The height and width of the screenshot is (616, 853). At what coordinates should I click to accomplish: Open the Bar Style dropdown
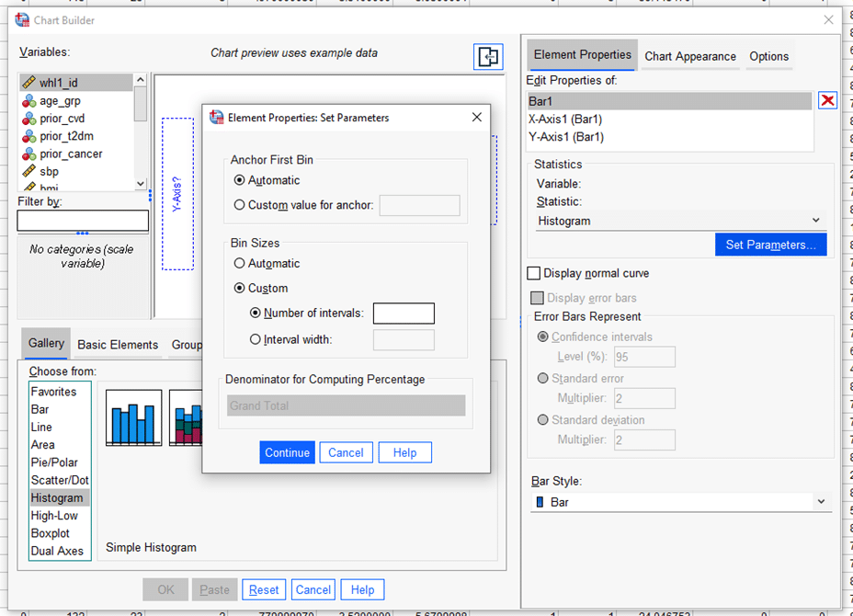(x=679, y=502)
